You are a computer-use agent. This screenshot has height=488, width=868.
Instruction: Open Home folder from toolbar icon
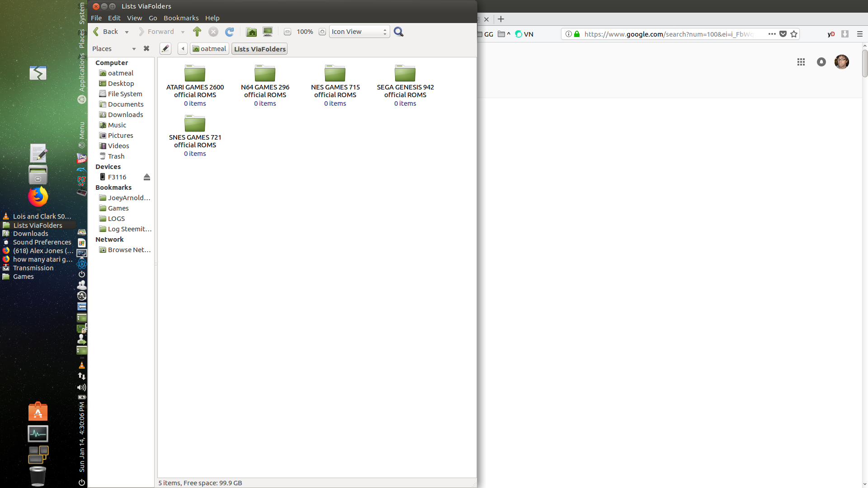coord(251,32)
